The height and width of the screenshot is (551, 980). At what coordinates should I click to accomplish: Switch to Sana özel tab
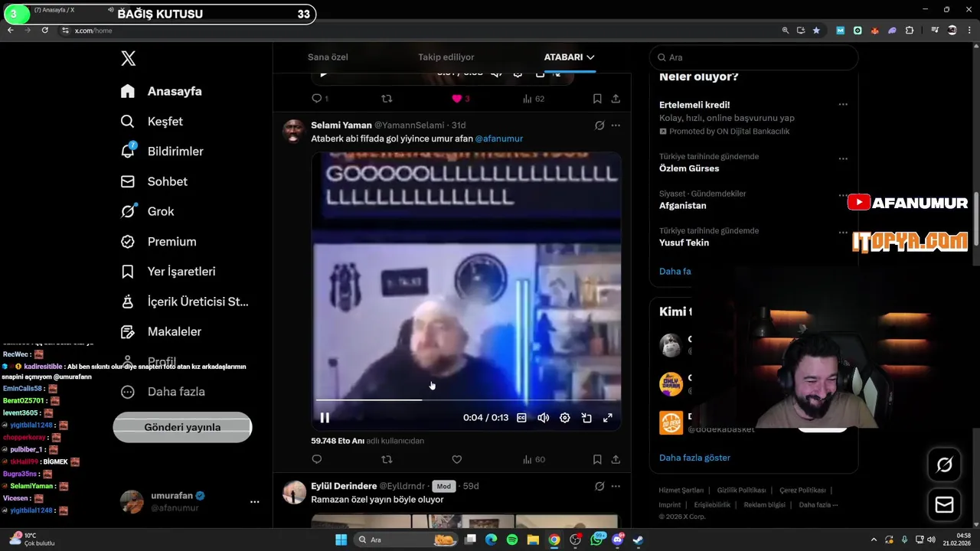328,57
